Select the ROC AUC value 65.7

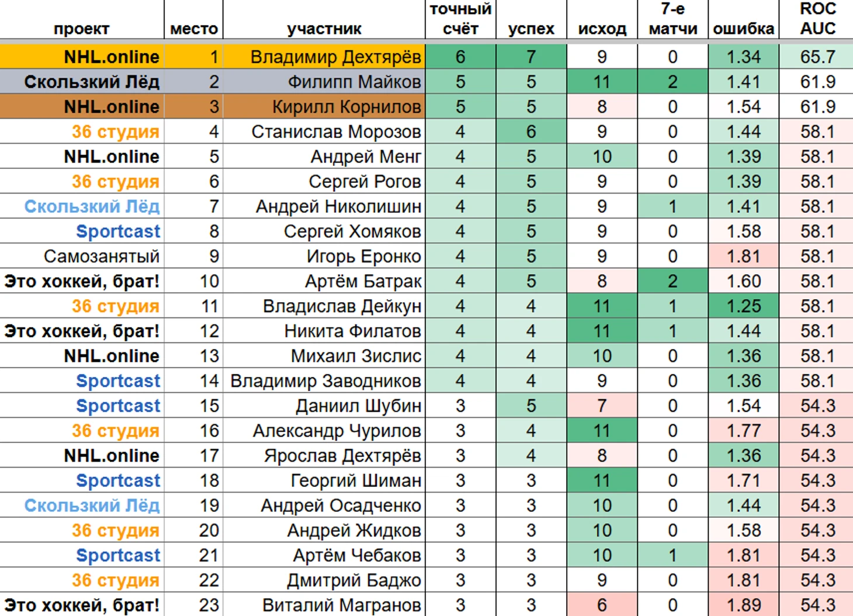(817, 57)
